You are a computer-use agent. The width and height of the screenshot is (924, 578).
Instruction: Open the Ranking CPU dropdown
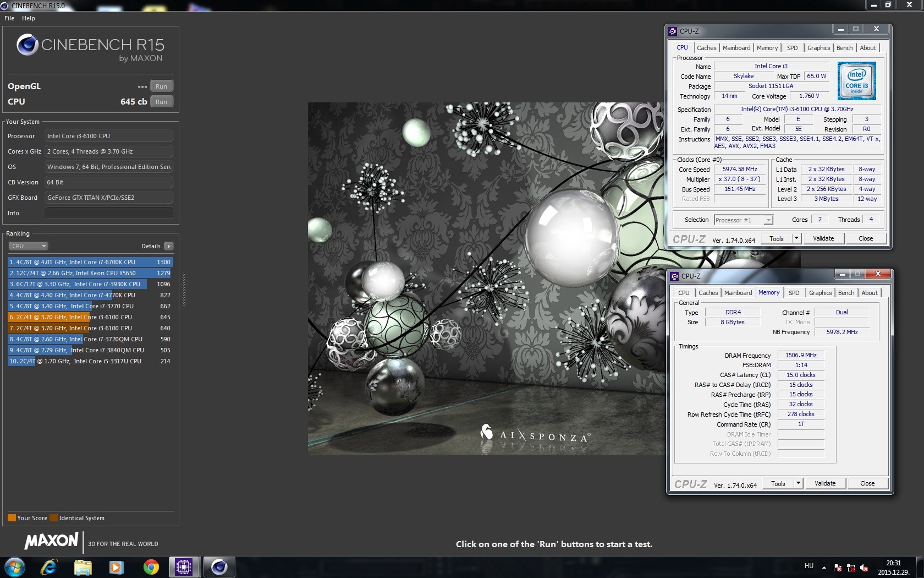point(29,246)
